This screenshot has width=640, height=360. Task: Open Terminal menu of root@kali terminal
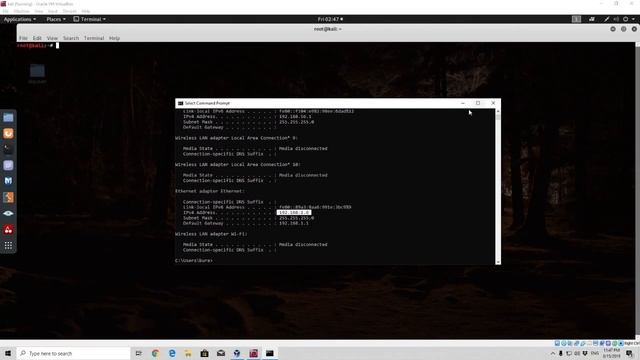pyautogui.click(x=94, y=38)
